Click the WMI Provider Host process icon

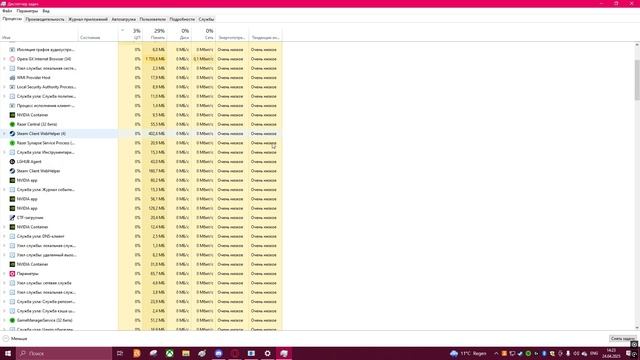coord(12,78)
